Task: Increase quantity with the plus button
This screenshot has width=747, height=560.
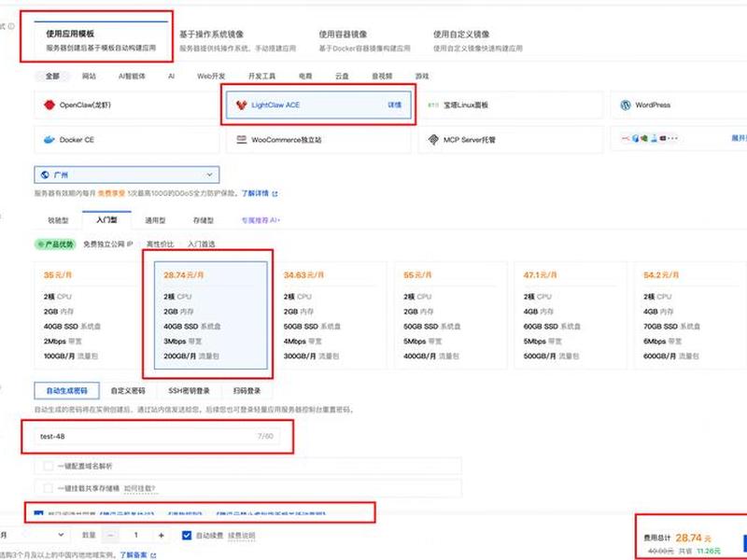Action: 161,535
